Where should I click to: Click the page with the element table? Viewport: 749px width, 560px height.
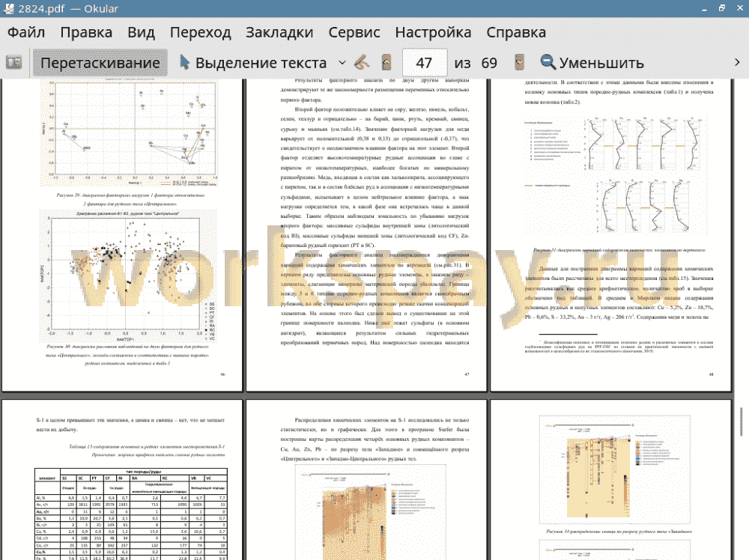[122, 481]
